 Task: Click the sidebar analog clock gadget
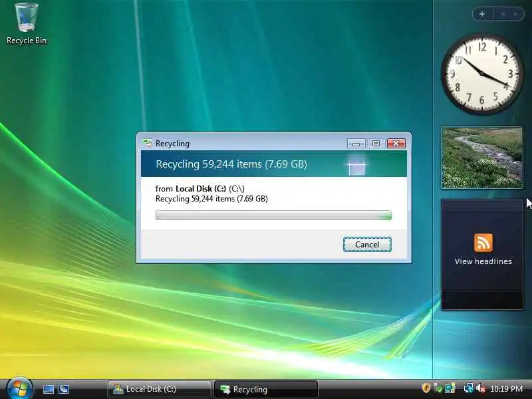481,73
